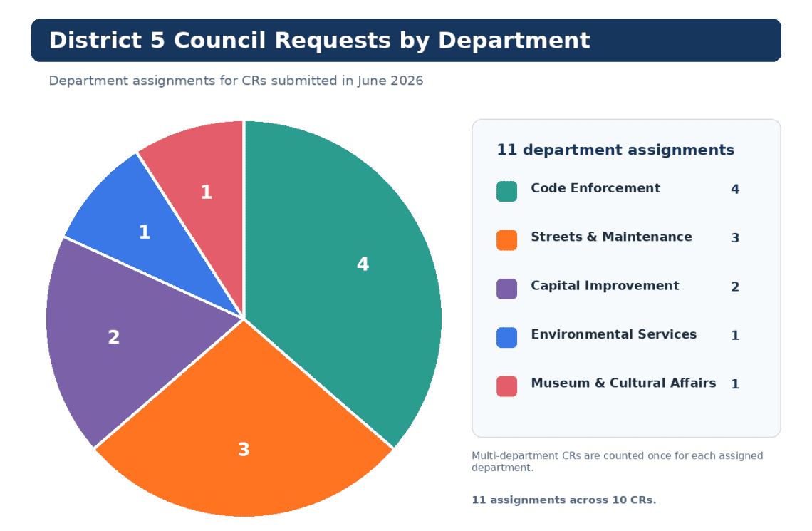Click the 'District 5 Council Requests by Department' title
The width and height of the screenshot is (812, 531).
point(320,41)
